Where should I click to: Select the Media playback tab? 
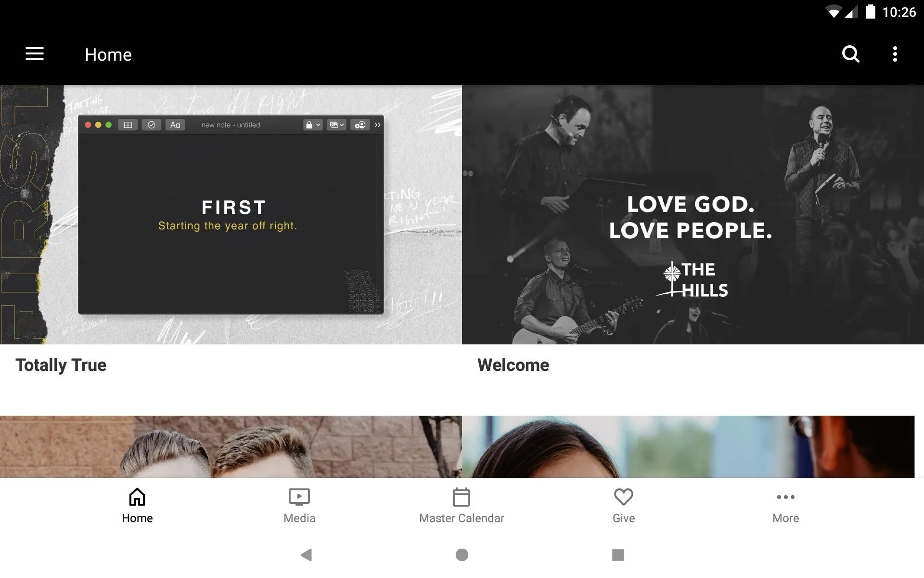[299, 504]
